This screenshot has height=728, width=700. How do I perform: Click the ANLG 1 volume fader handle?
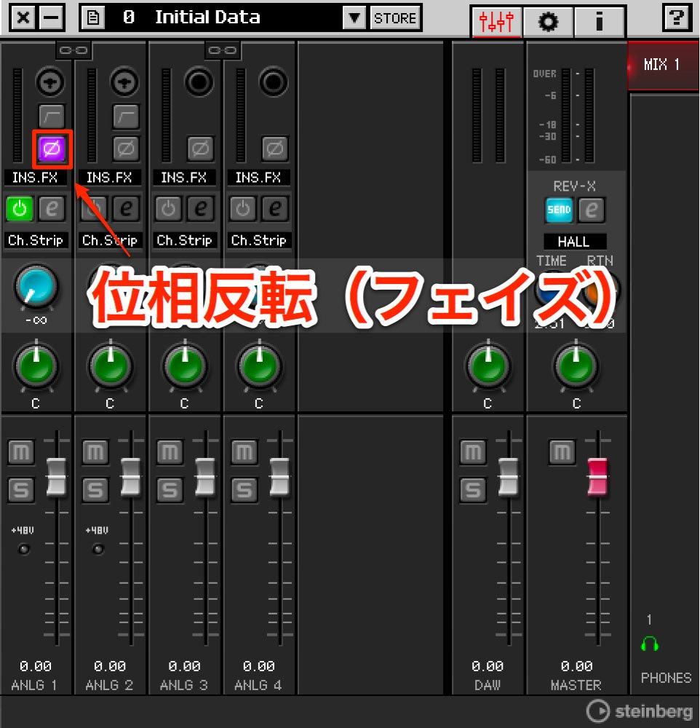tap(56, 477)
